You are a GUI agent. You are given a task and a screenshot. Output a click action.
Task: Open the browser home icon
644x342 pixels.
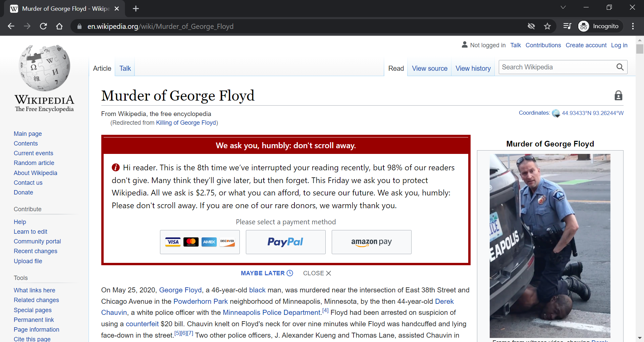59,26
